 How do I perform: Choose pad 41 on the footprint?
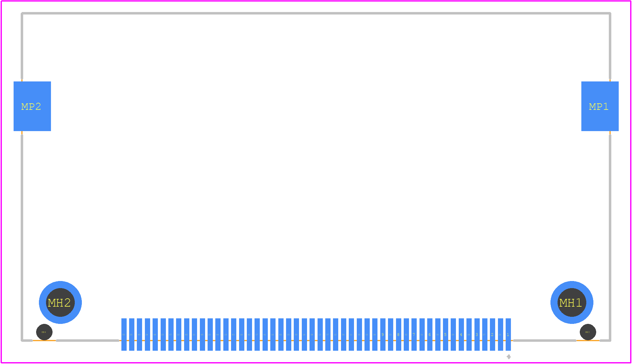point(265,334)
